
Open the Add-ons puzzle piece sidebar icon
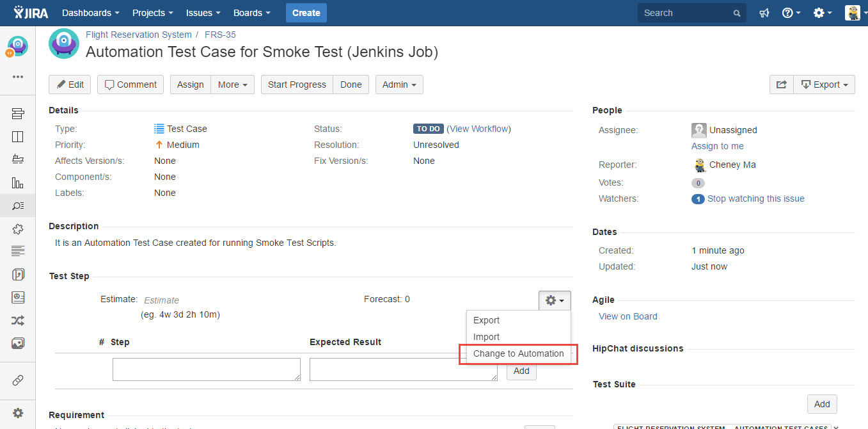coord(18,229)
